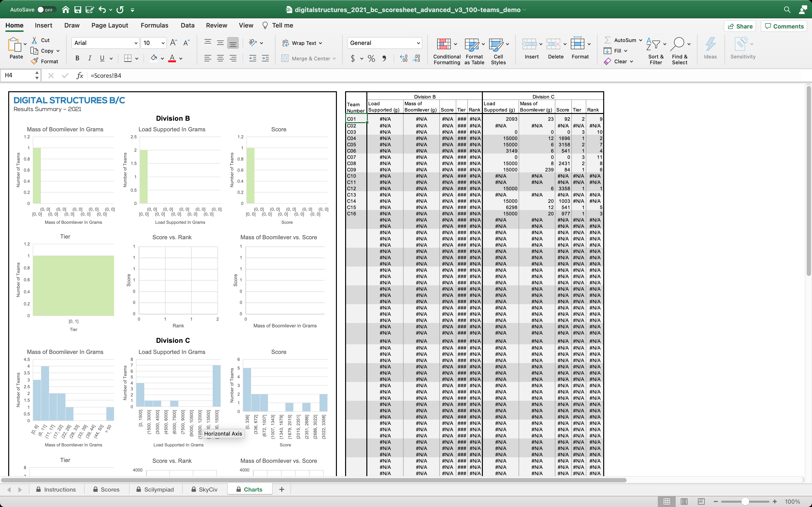Screen dimensions: 812x507
Task: Click the Increase Decimal icon
Action: [x=404, y=58]
